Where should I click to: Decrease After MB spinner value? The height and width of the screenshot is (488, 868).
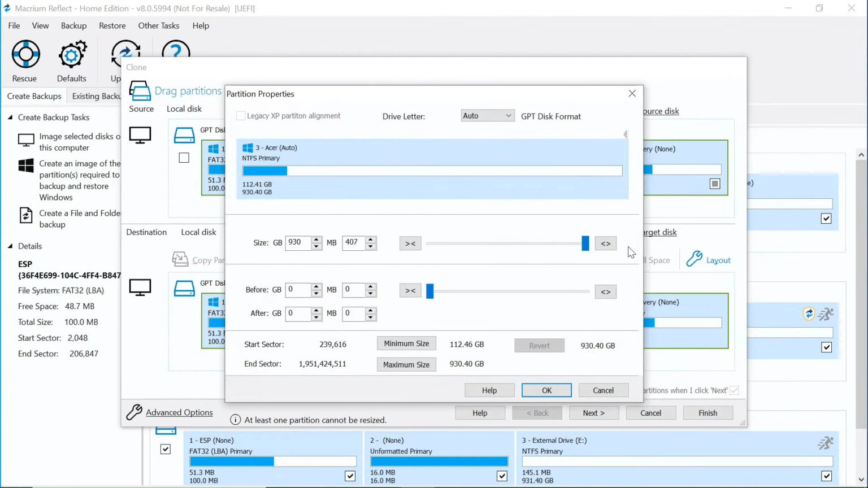coord(371,317)
